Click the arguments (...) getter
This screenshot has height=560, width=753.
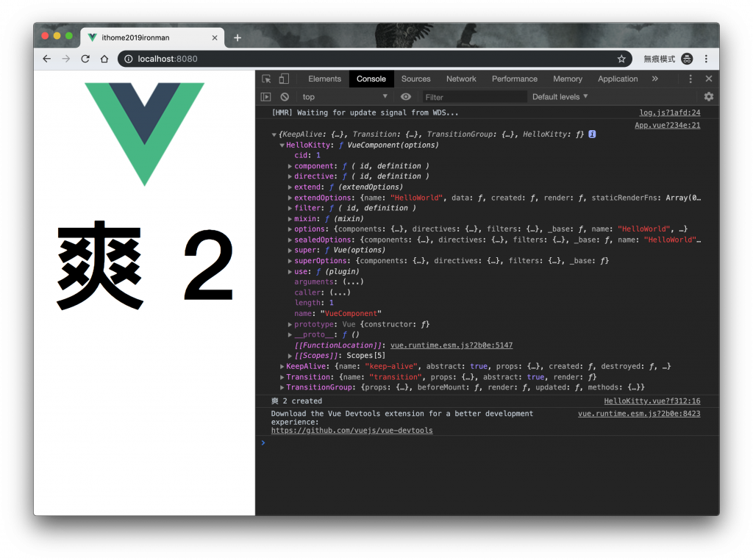pos(352,282)
